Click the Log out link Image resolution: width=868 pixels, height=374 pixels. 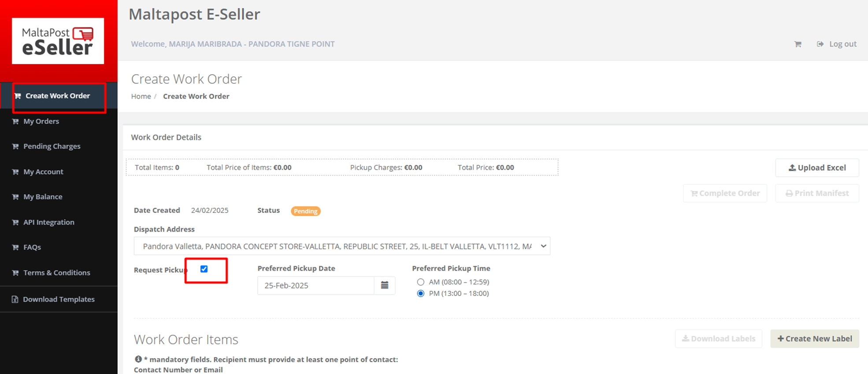tap(836, 44)
